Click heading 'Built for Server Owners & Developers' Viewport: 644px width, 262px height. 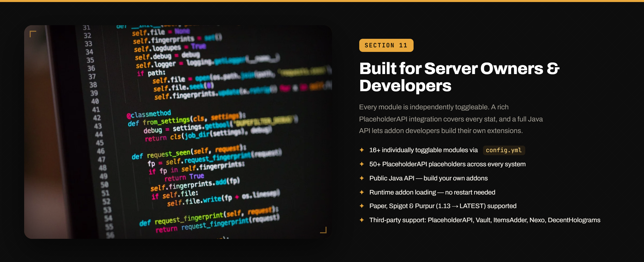pos(459,77)
